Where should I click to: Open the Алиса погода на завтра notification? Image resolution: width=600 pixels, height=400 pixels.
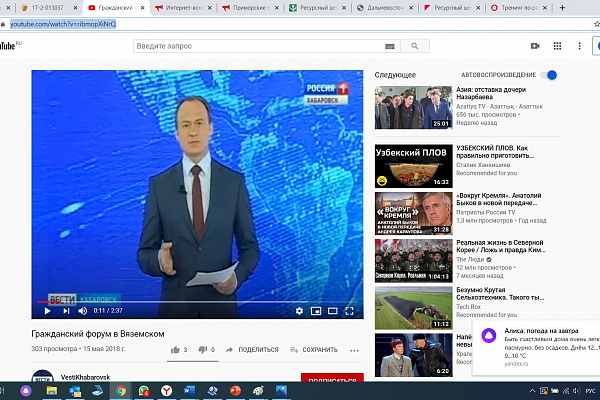click(x=536, y=348)
